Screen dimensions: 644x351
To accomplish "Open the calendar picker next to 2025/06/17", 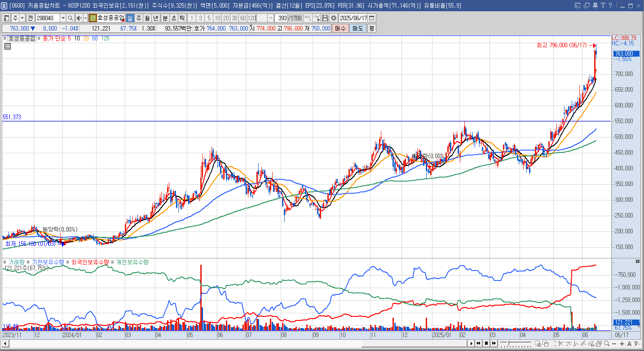I will tap(372, 18).
